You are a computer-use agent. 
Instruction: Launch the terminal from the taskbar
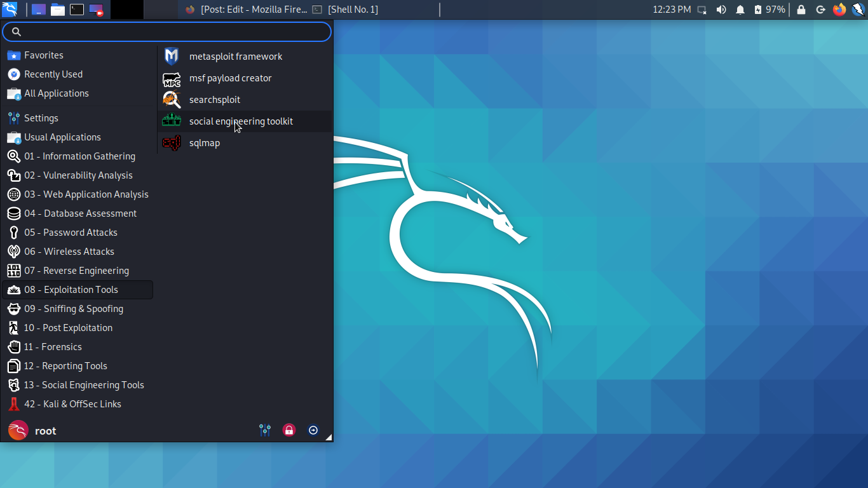(78, 10)
